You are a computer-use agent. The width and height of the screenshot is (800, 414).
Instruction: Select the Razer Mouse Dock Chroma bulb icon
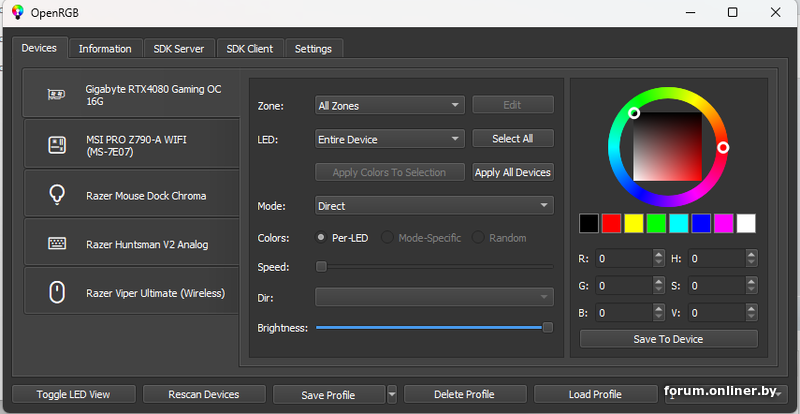(x=57, y=195)
